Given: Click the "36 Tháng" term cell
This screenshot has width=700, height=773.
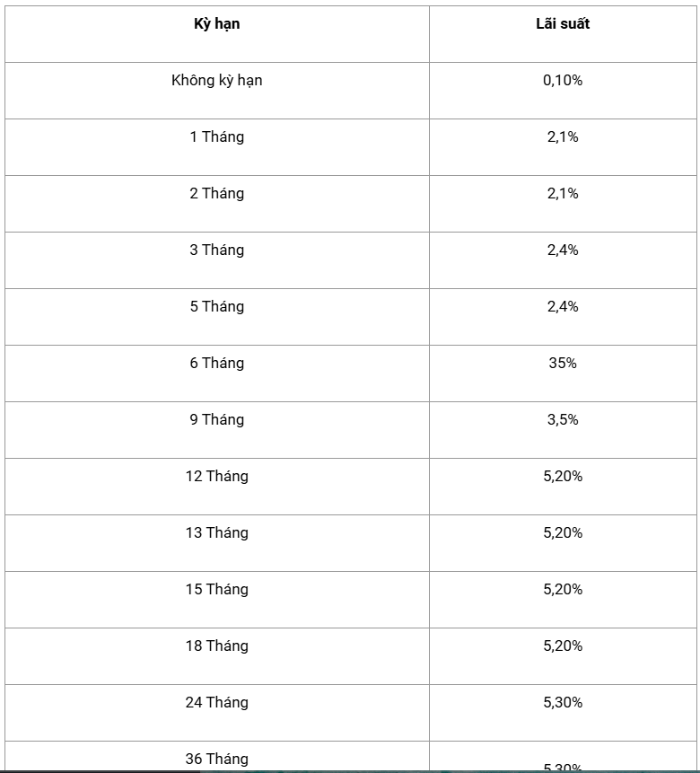Looking at the screenshot, I should tap(217, 759).
